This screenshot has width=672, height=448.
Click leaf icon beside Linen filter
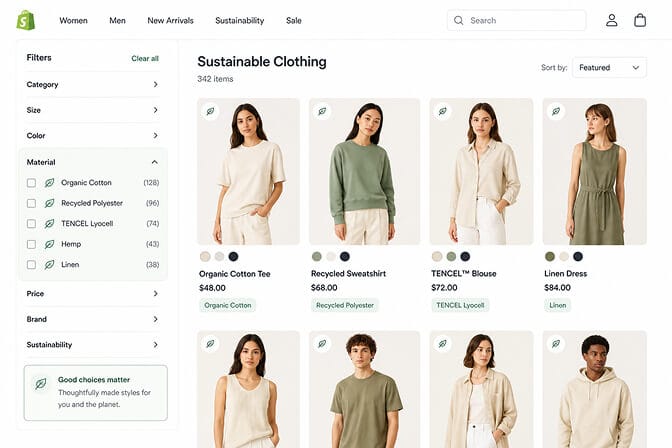[x=49, y=265]
